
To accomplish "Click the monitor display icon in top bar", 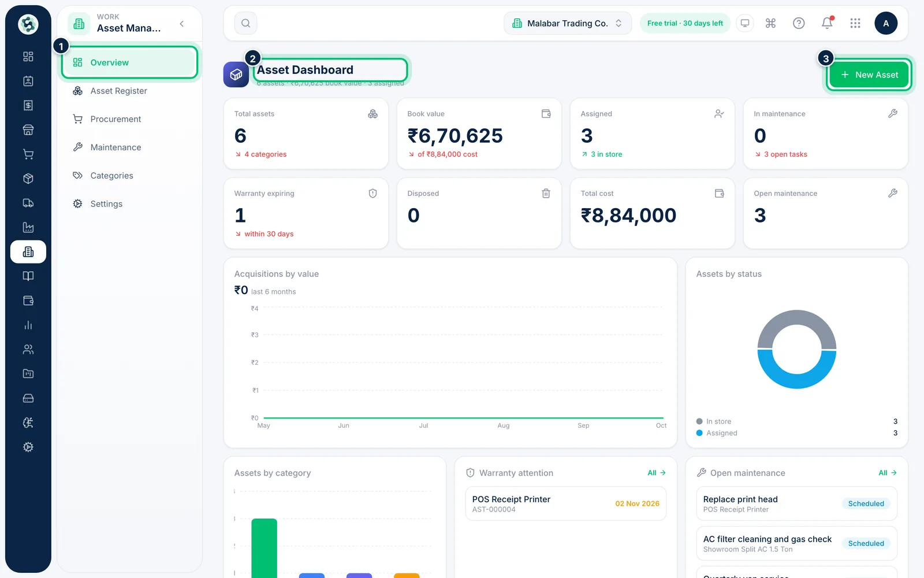I will [745, 23].
